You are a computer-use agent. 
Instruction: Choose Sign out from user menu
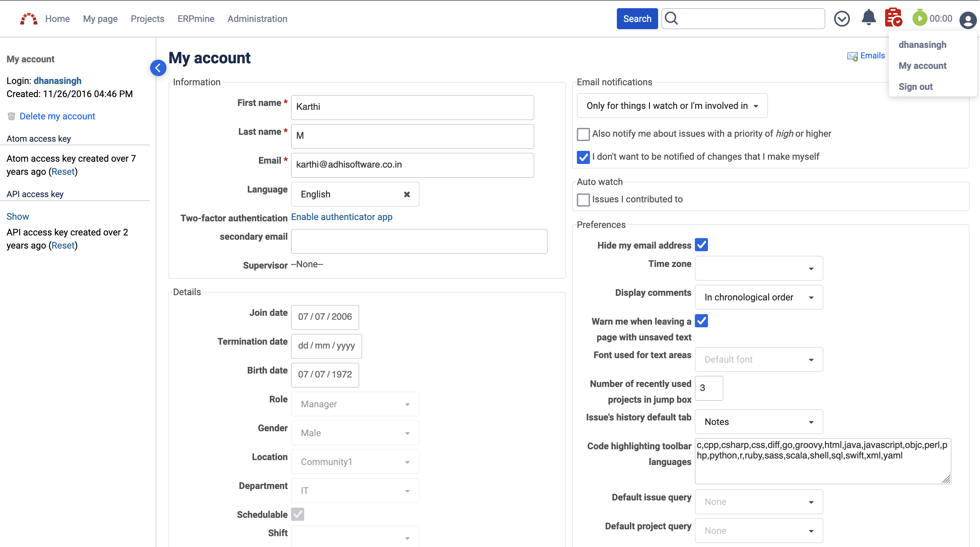point(915,87)
